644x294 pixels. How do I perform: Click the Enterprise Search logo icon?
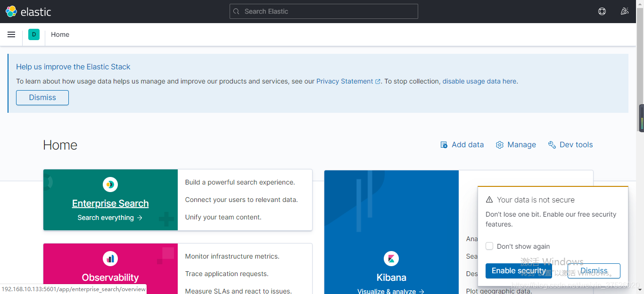(x=110, y=185)
